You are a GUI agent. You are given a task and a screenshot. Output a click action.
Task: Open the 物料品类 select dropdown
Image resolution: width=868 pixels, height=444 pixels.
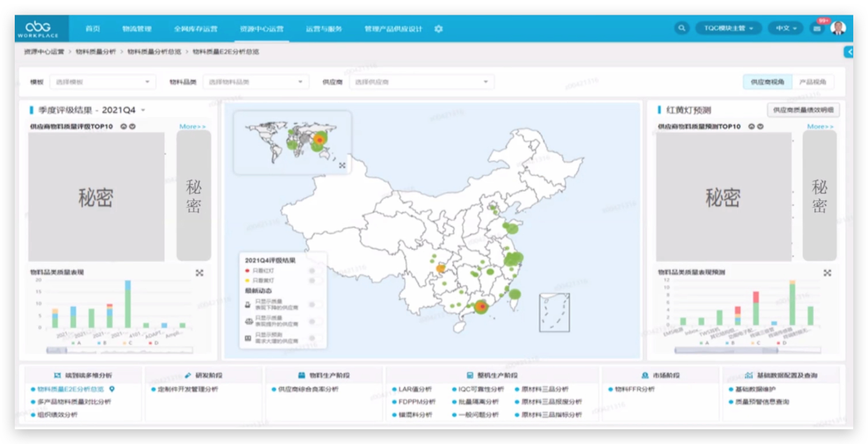pos(255,82)
